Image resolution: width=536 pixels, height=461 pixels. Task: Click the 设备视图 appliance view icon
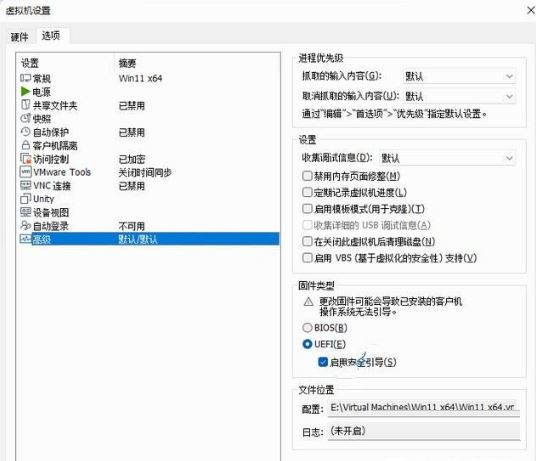25,212
